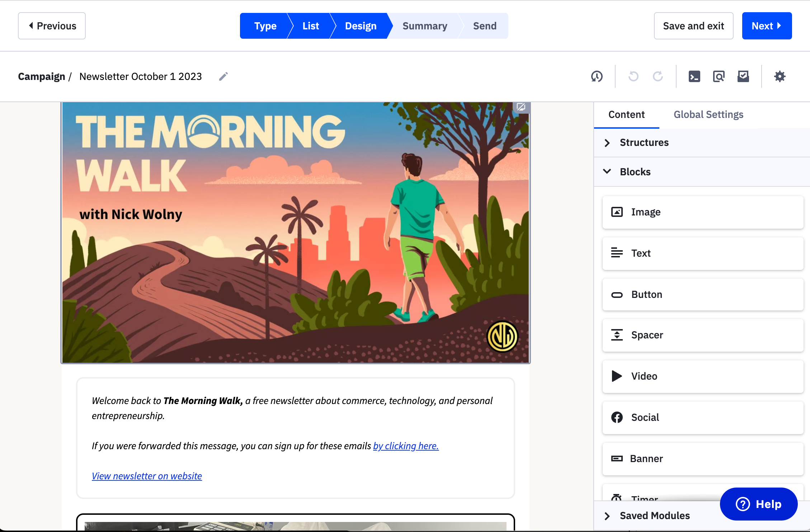Open the Help chat button
The width and height of the screenshot is (810, 532).
click(x=758, y=504)
